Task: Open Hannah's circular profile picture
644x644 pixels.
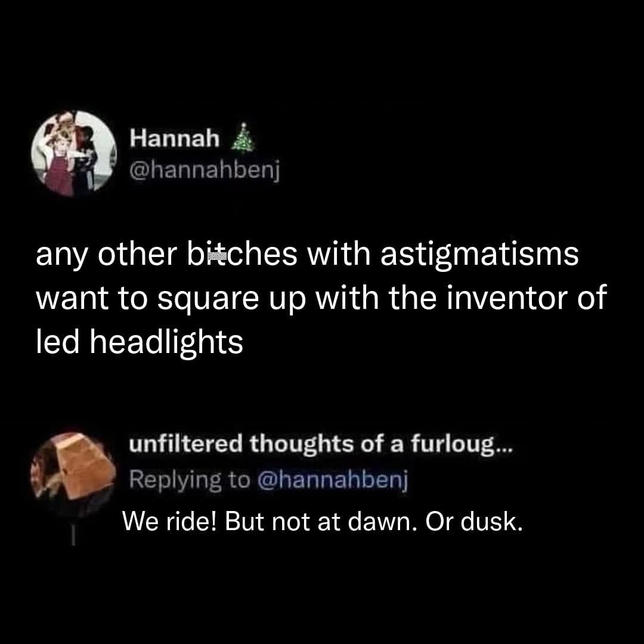Action: click(x=74, y=153)
